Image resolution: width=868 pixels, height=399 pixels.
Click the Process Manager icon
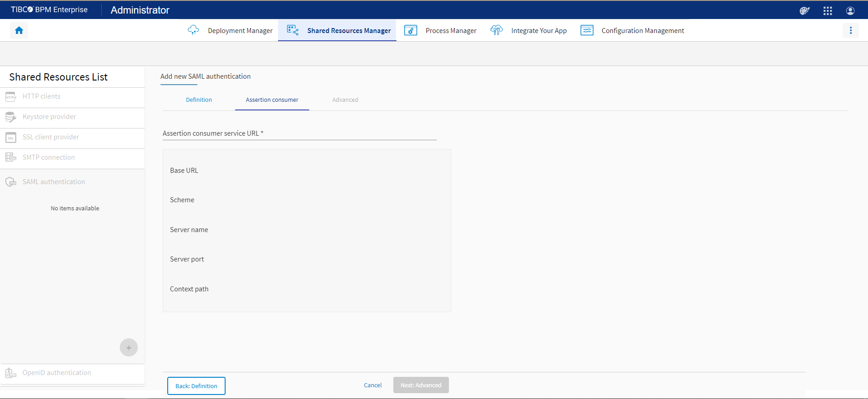pyautogui.click(x=410, y=30)
